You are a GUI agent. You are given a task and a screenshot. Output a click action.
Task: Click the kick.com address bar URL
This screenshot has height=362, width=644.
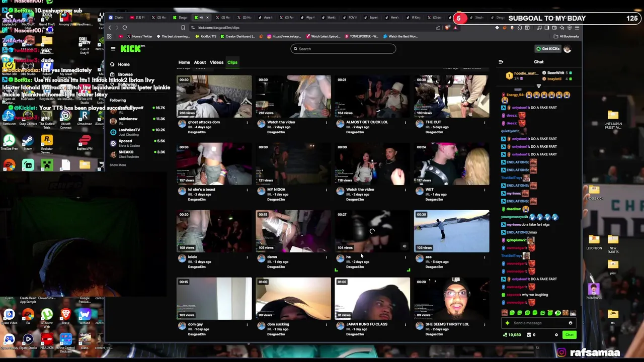[218, 28]
